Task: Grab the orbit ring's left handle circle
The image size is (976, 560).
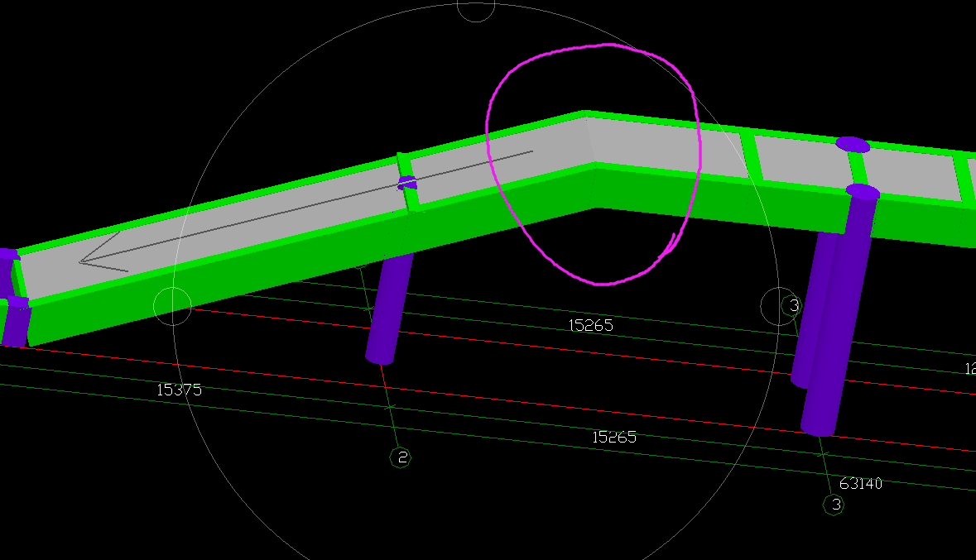Action: point(172,306)
